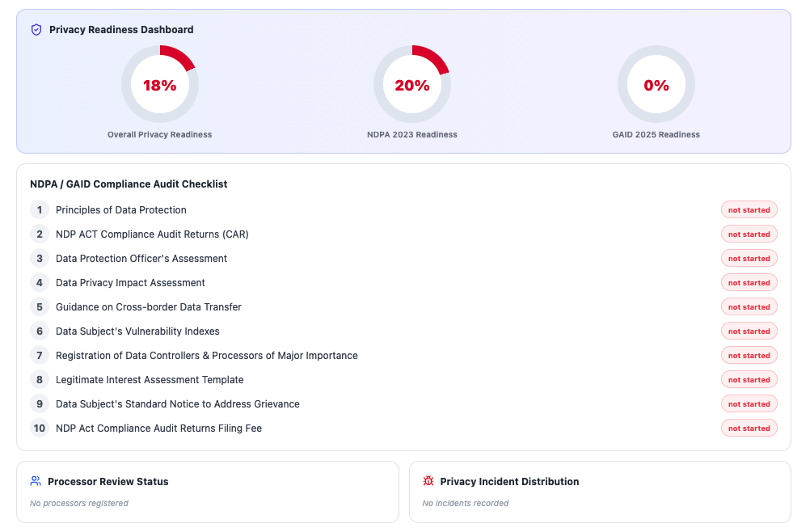The image size is (810, 532).
Task: Click number badge 8 in the audit checklist
Action: [x=40, y=380]
